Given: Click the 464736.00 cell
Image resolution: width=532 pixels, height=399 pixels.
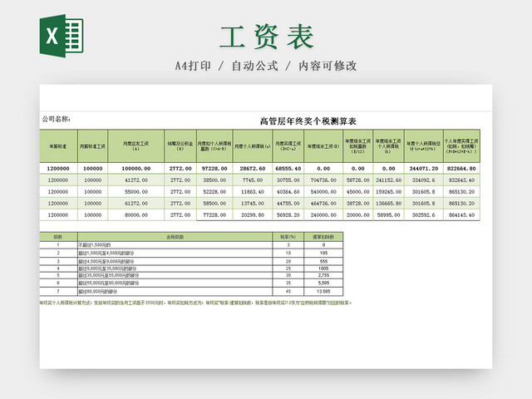Looking at the screenshot, I should pos(323,203).
